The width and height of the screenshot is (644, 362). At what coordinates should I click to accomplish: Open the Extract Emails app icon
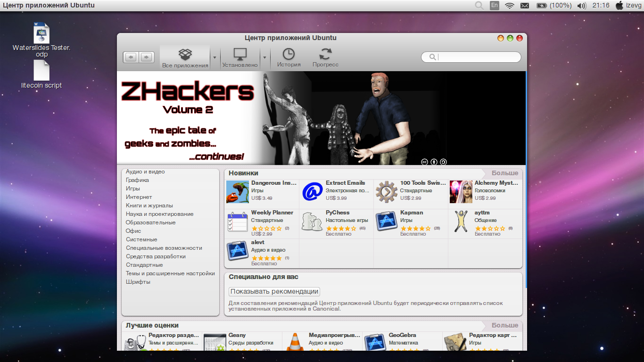click(312, 192)
